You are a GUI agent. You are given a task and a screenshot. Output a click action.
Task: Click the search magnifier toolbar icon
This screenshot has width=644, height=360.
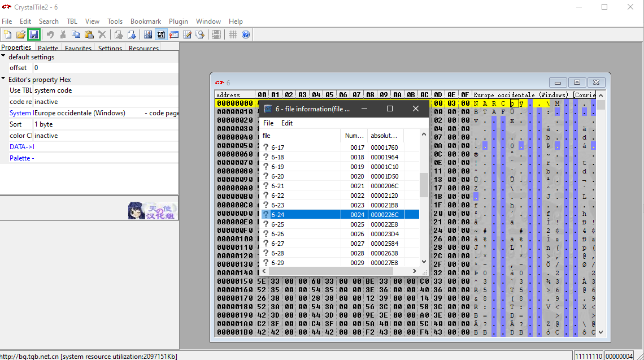pos(200,35)
